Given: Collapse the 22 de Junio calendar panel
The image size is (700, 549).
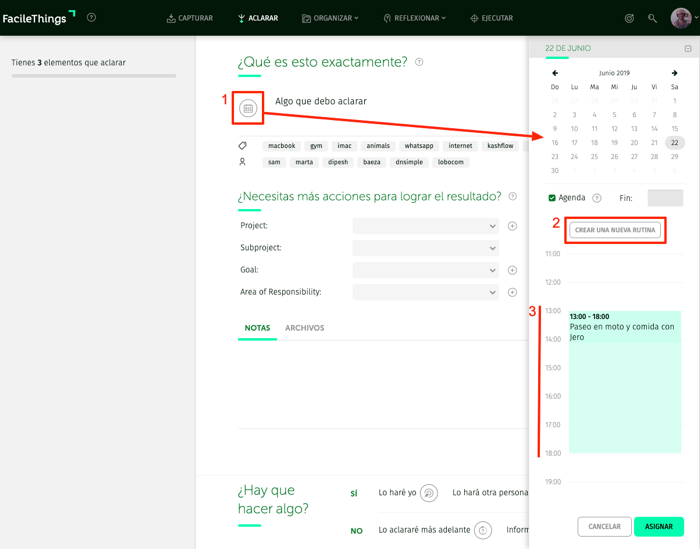Looking at the screenshot, I should [687, 48].
